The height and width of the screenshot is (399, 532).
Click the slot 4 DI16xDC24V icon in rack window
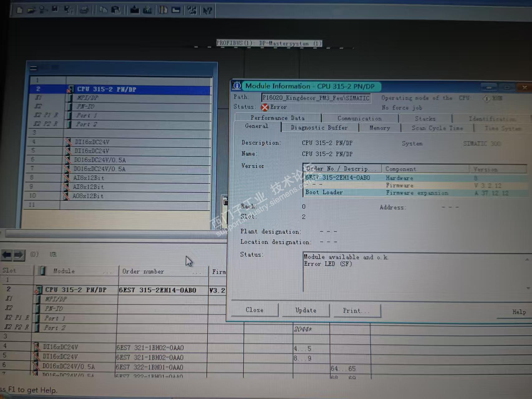click(x=68, y=142)
